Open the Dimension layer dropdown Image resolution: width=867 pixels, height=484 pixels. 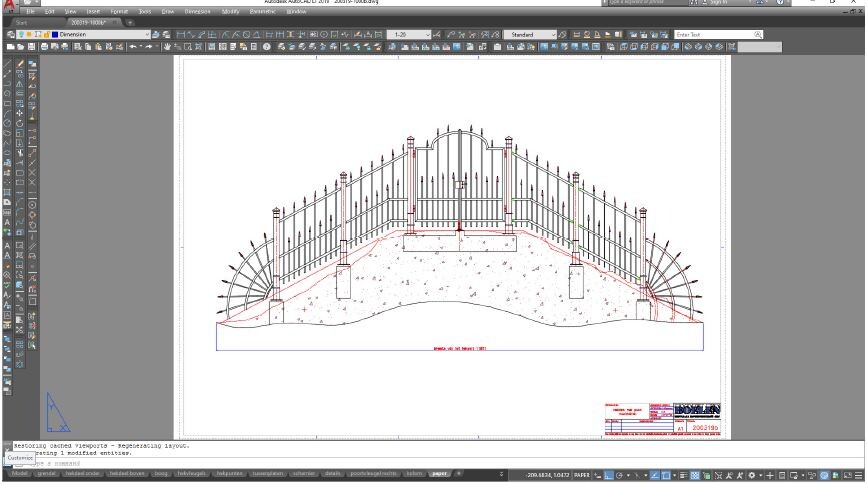[x=148, y=35]
